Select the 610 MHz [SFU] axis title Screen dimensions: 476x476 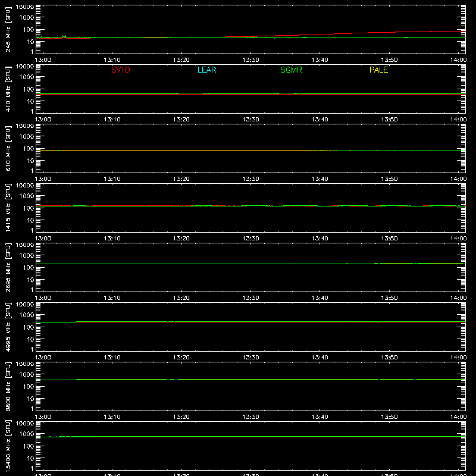click(8, 148)
